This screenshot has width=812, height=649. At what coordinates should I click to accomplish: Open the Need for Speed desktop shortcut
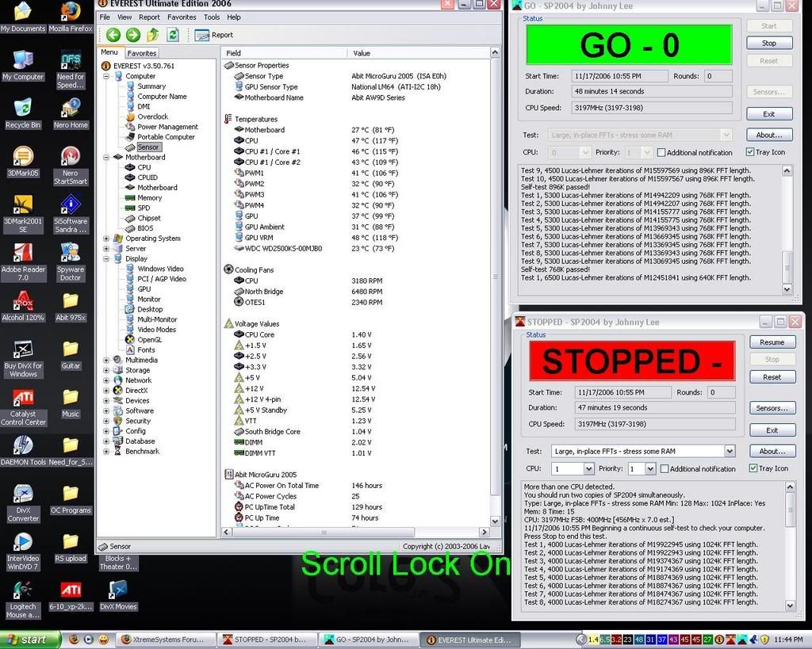pyautogui.click(x=71, y=70)
